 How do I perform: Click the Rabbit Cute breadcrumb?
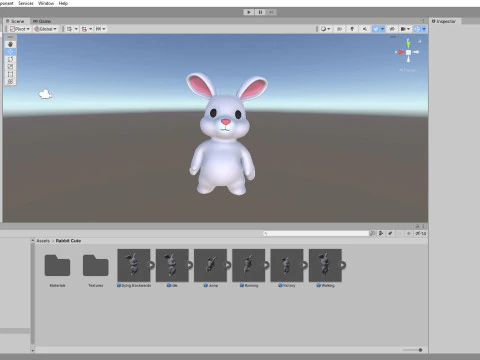point(68,241)
